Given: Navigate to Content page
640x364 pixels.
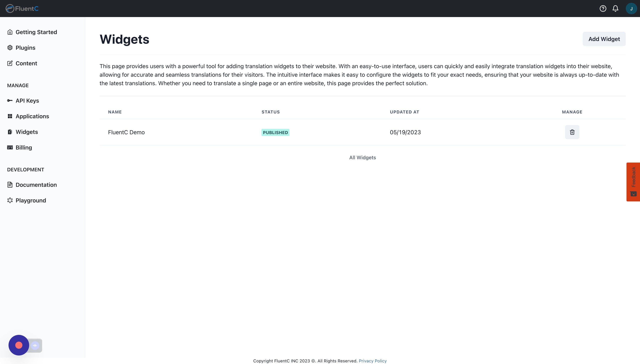Looking at the screenshot, I should click(x=26, y=63).
